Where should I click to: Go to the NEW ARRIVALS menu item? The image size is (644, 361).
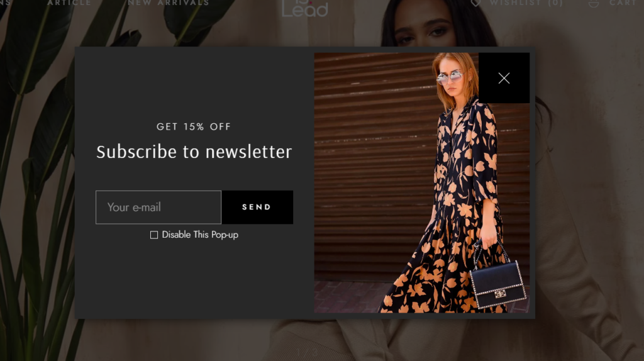(x=169, y=3)
